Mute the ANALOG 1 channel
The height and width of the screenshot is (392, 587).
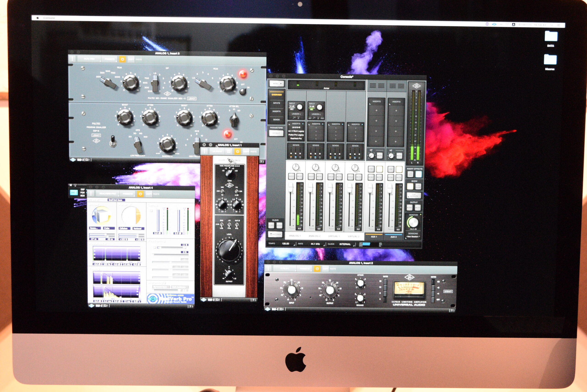click(299, 176)
